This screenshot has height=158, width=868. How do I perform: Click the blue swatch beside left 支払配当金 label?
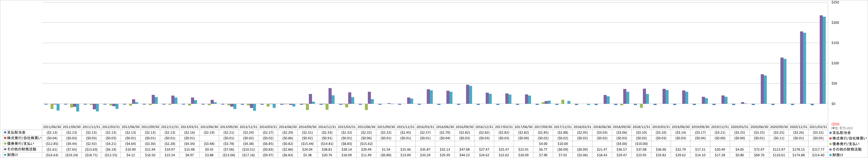pyautogui.click(x=5, y=132)
